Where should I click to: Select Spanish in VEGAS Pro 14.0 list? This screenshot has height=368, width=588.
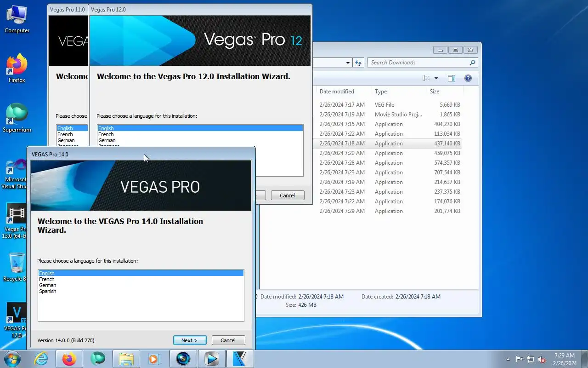click(x=141, y=291)
